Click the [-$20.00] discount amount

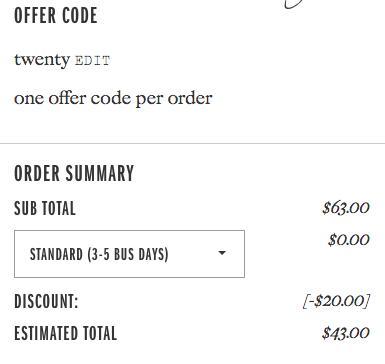[x=336, y=301]
